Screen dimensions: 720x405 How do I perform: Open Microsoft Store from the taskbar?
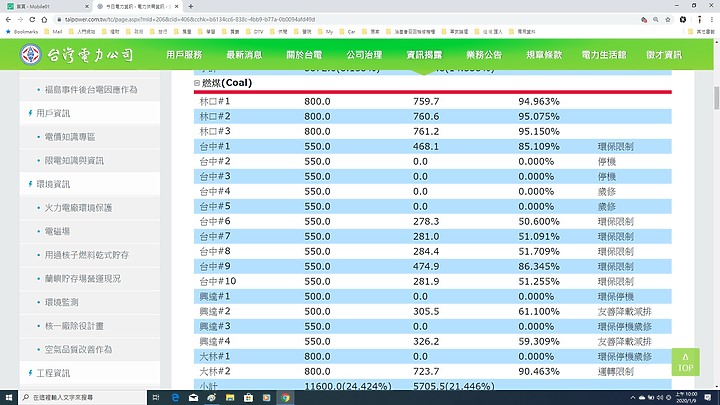point(248,397)
